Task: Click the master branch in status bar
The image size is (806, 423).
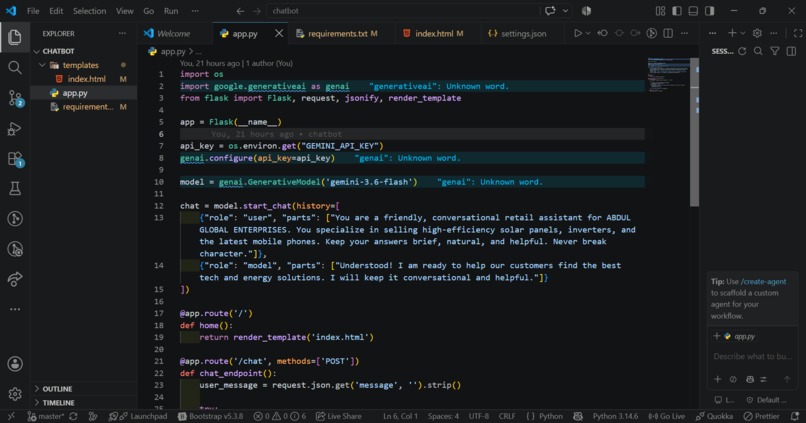Action: point(45,416)
